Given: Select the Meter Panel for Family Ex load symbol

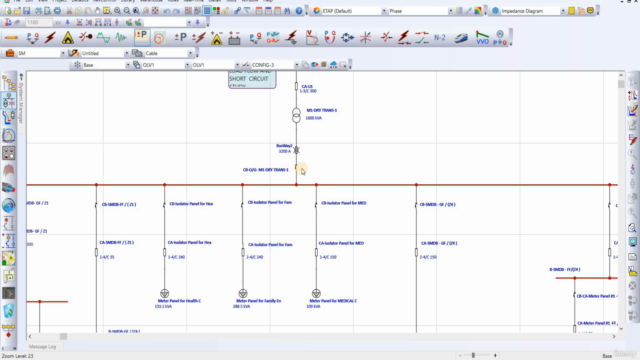Looking at the screenshot, I should point(243,293).
